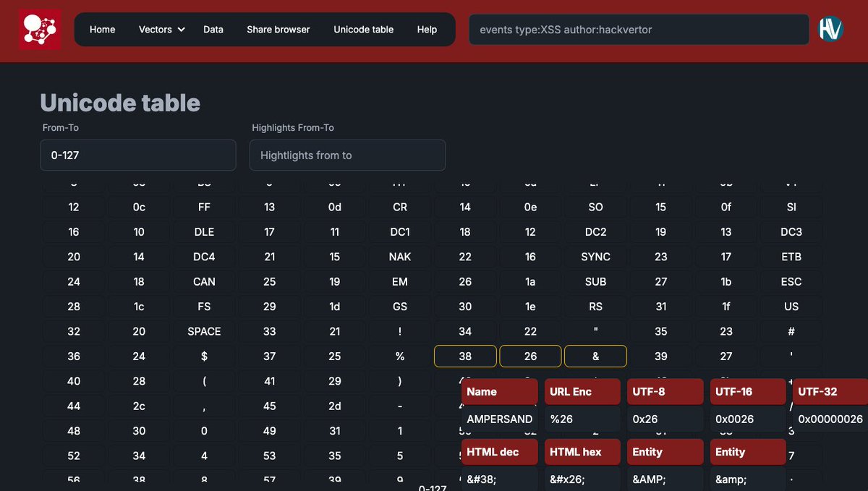The height and width of the screenshot is (491, 868).
Task: Click the SPACE character cell
Action: pos(204,331)
